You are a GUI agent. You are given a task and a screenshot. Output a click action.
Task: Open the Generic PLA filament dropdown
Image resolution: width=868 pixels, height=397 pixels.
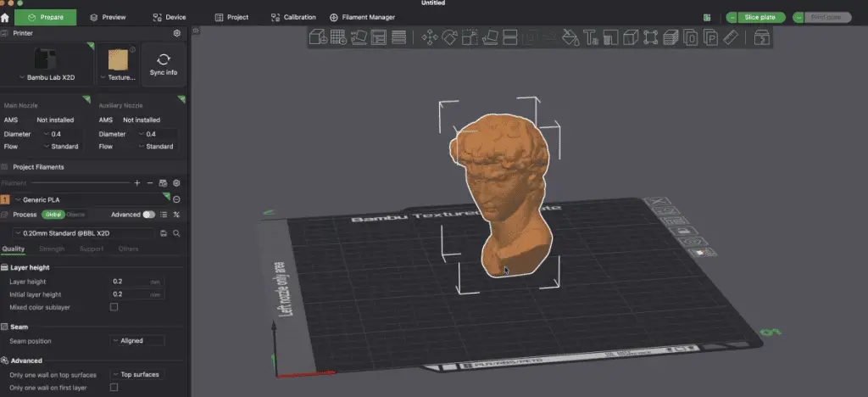[x=91, y=199]
